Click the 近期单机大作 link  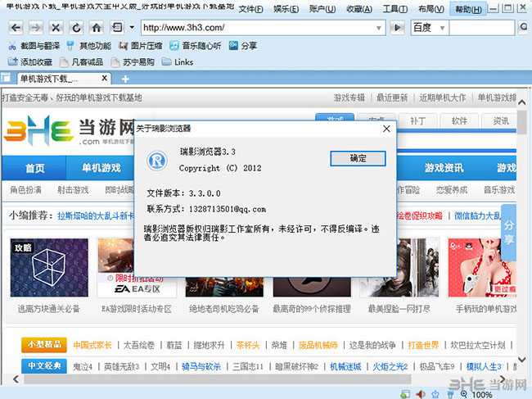[443, 97]
